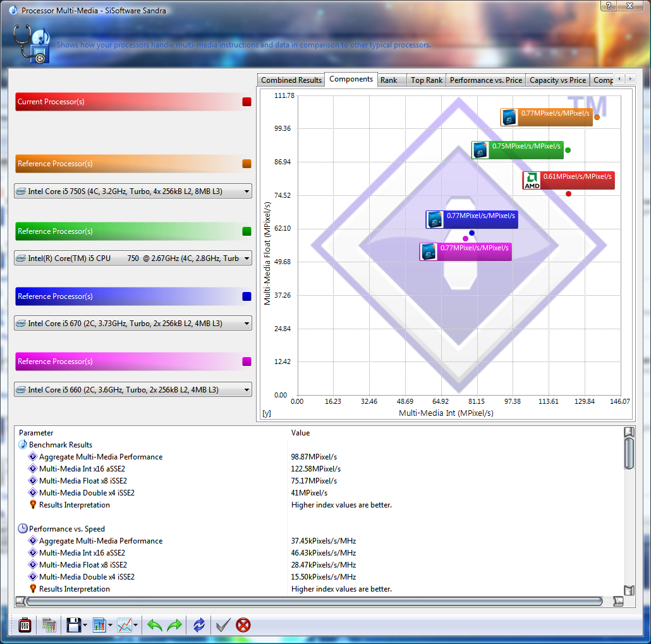The image size is (651, 644).
Task: Open the Intel Core i5 670 processor dropdown
Action: (133, 323)
